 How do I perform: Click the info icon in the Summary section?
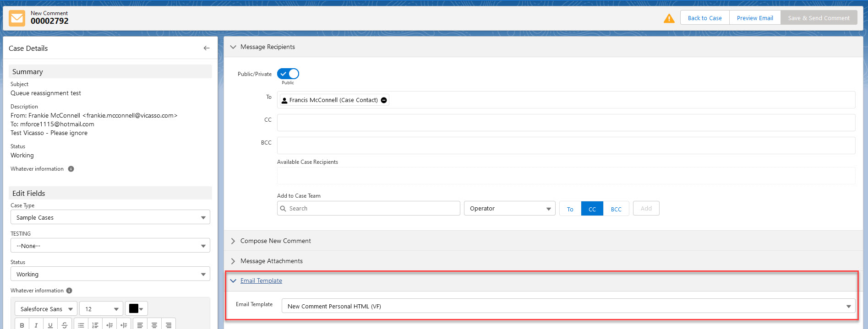(x=71, y=169)
